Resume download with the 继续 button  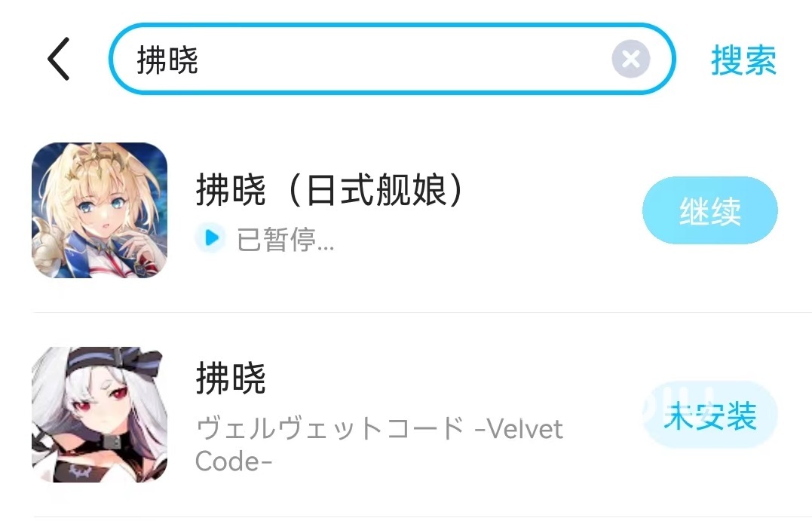(710, 210)
